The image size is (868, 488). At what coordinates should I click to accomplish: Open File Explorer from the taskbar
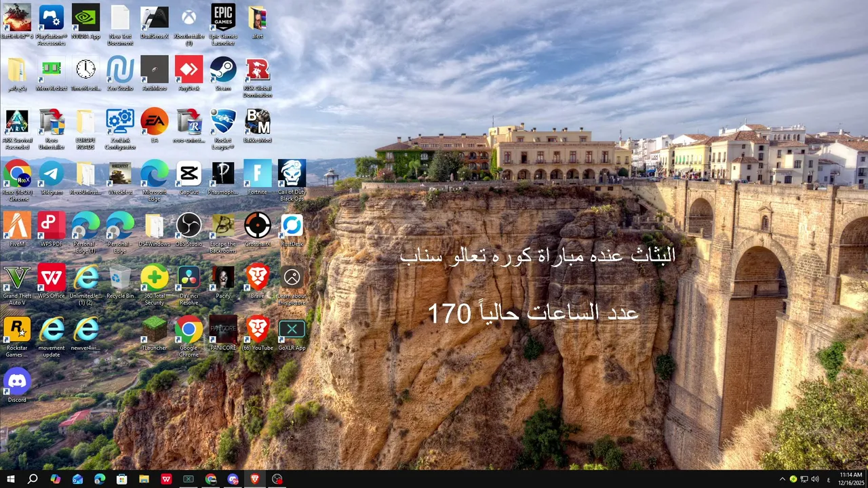[x=144, y=479]
